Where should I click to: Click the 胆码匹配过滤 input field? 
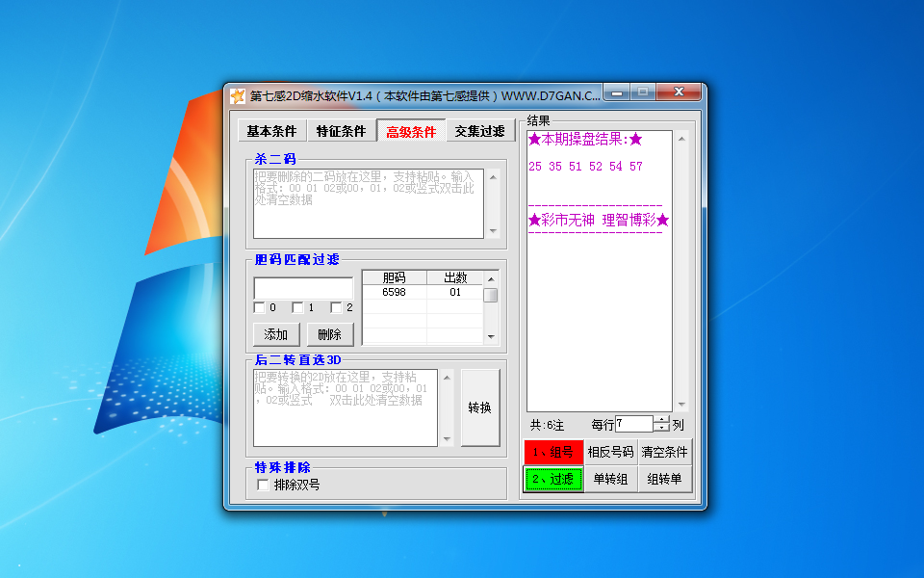[x=303, y=288]
